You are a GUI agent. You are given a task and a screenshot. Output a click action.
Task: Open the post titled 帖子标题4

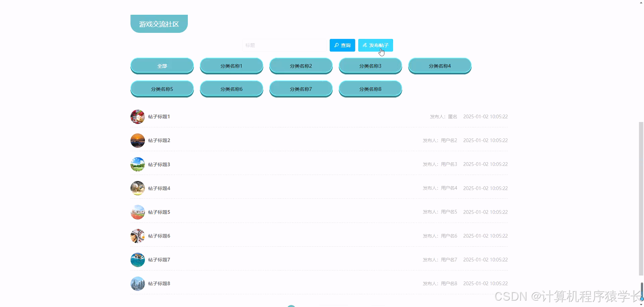coord(159,188)
